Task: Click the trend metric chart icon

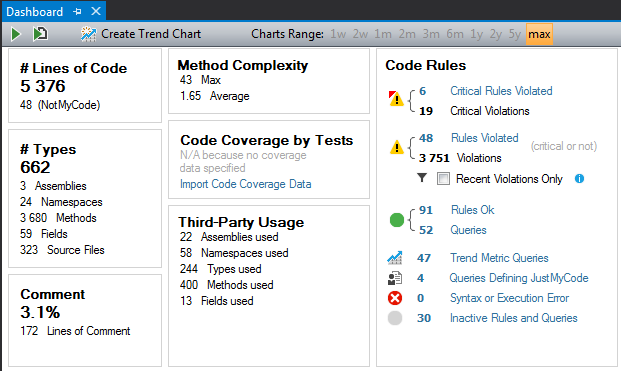Action: [394, 258]
